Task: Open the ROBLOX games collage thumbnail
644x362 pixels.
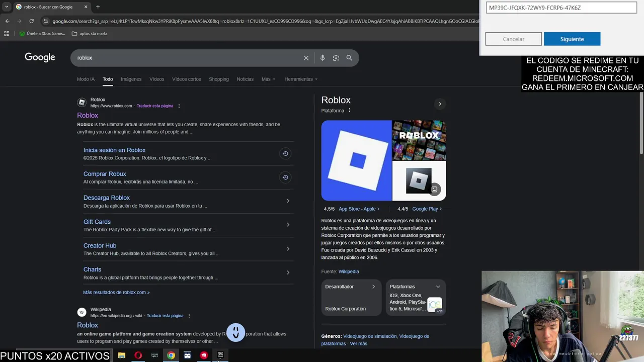Action: pyautogui.click(x=419, y=140)
